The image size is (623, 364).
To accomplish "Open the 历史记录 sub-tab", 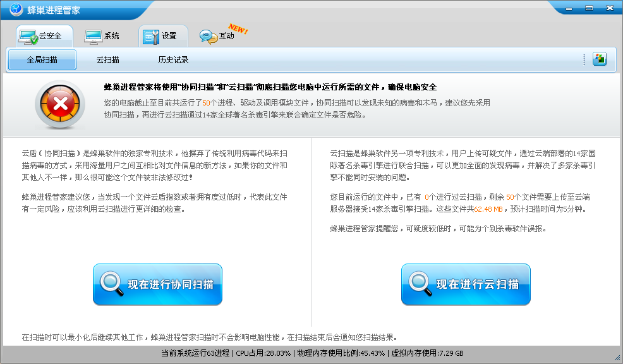I will click(x=173, y=60).
